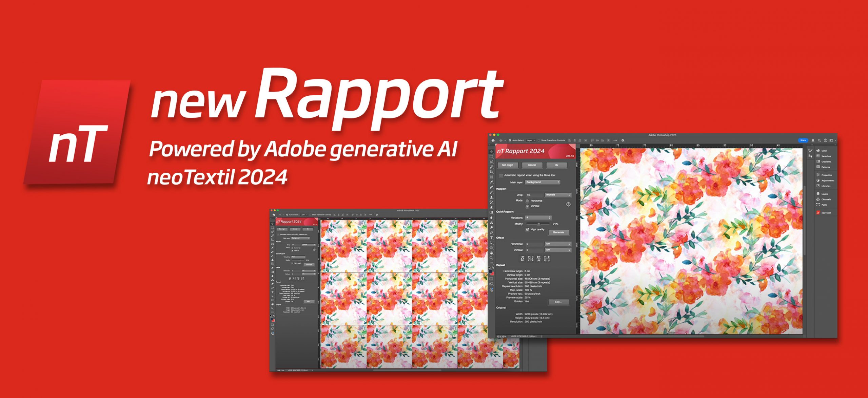Click Ok button in the right window

[x=556, y=165]
